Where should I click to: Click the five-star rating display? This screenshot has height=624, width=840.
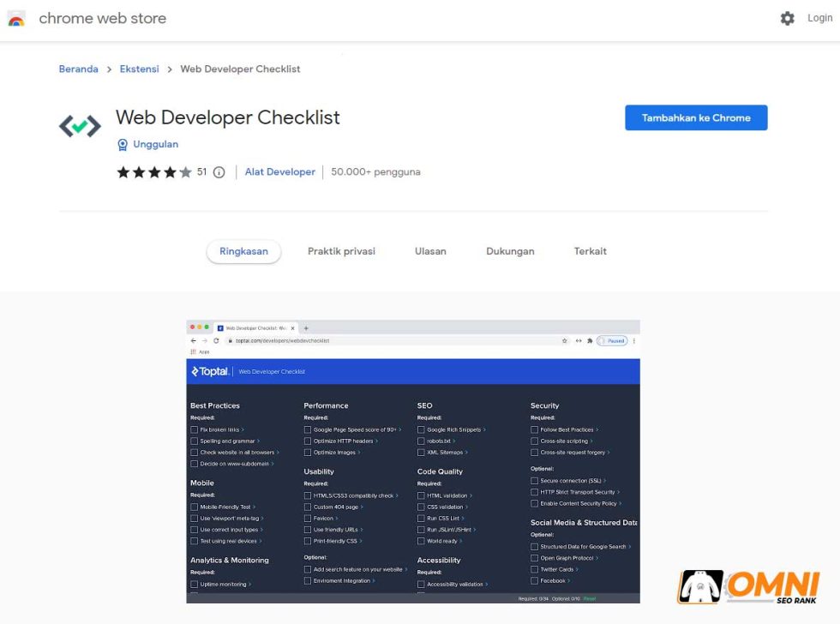154,172
